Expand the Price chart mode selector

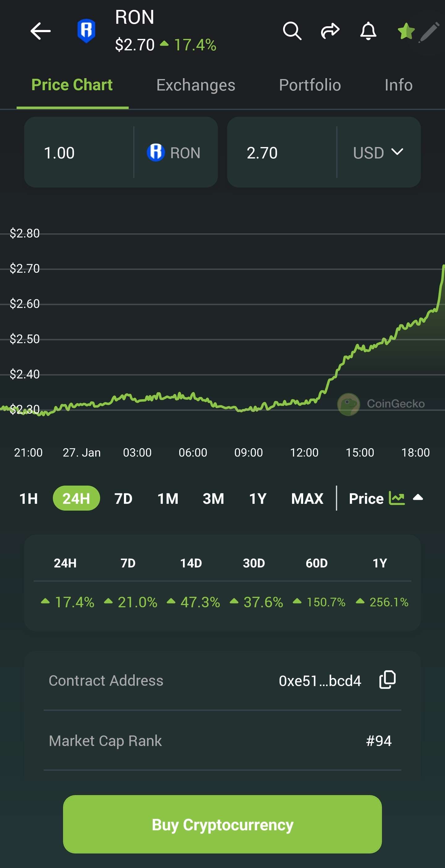(x=418, y=498)
